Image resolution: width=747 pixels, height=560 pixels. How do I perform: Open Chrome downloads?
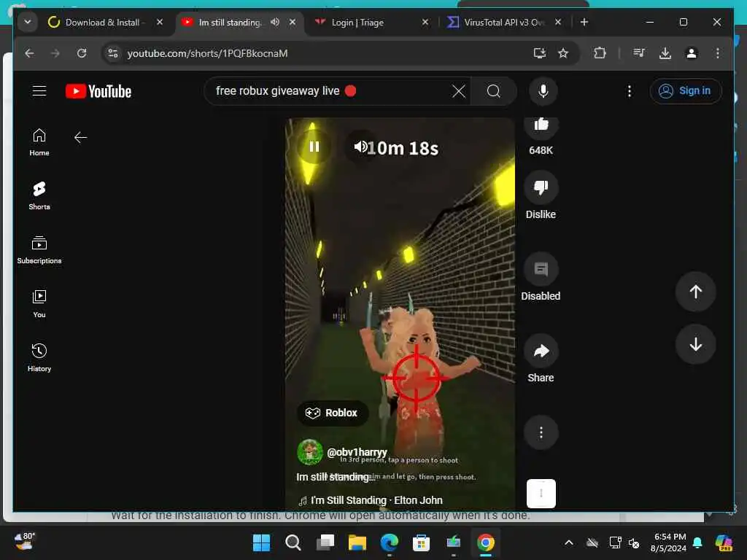(665, 53)
